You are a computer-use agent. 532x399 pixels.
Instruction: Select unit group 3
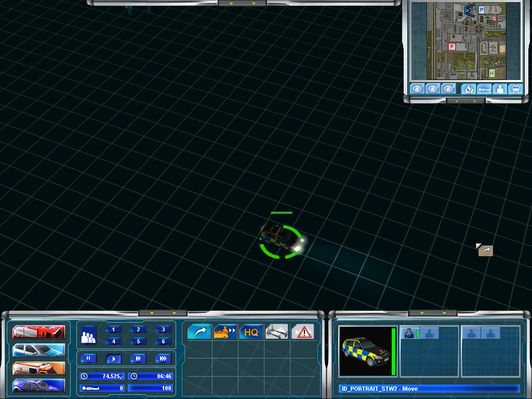click(x=163, y=329)
